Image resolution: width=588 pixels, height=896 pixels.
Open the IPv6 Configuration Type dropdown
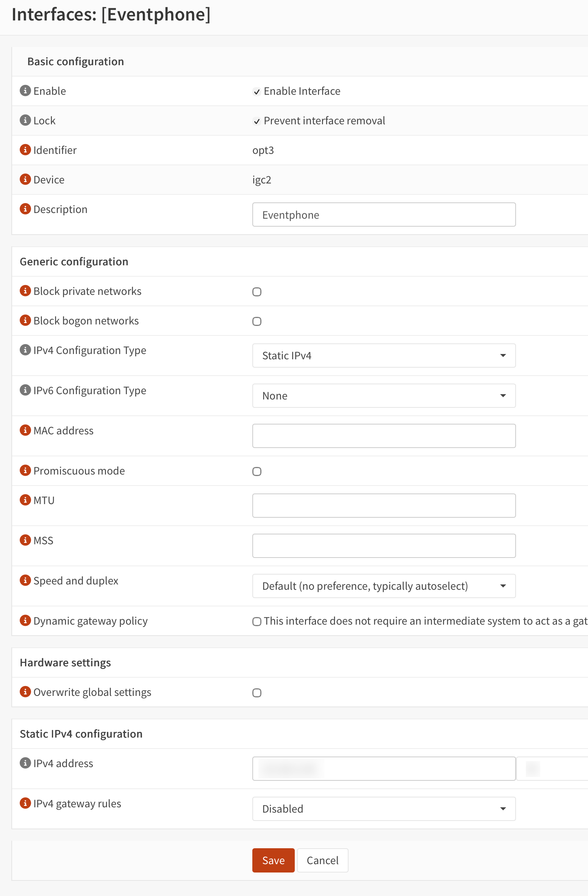[384, 396]
